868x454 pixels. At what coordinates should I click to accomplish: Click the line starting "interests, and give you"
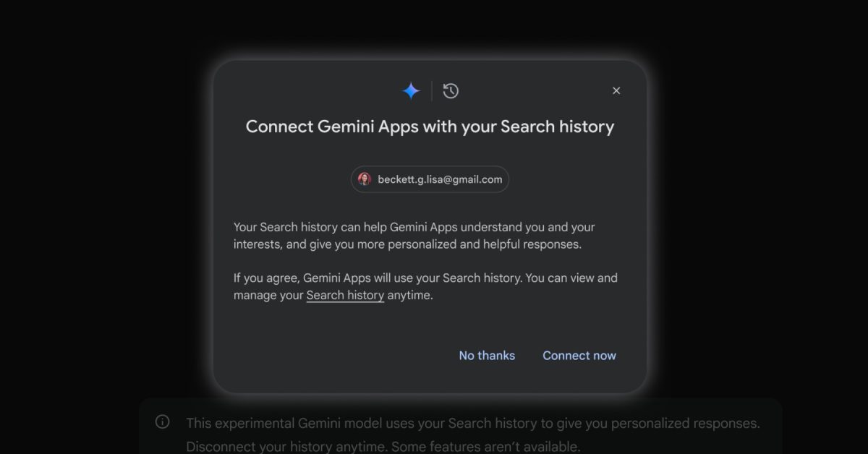pos(407,244)
